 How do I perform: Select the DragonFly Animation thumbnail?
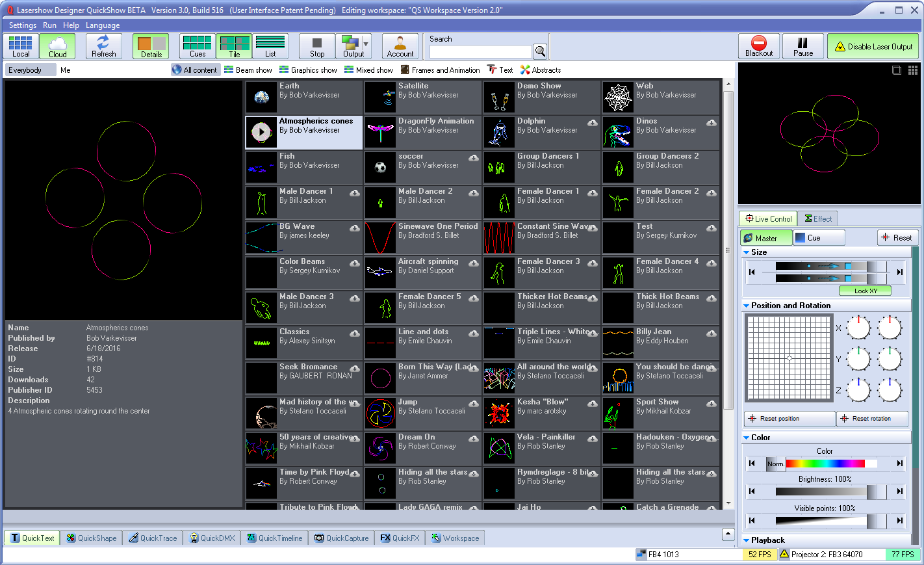tap(380, 133)
